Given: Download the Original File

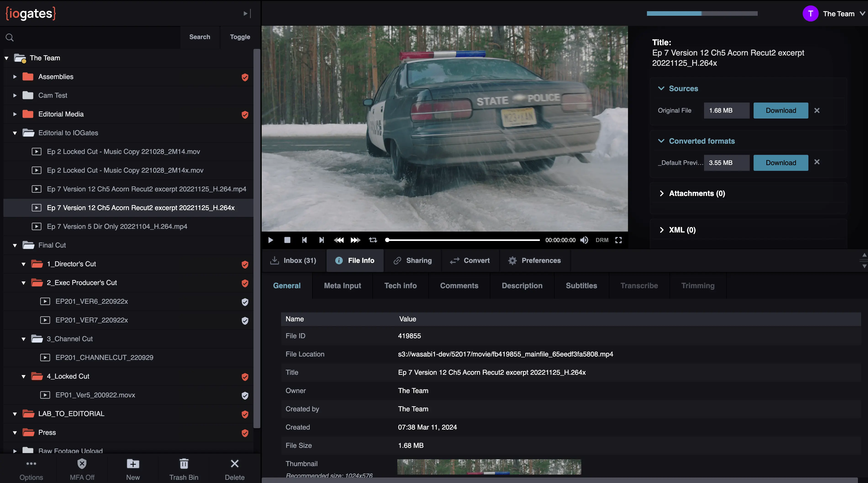Looking at the screenshot, I should click(x=780, y=111).
